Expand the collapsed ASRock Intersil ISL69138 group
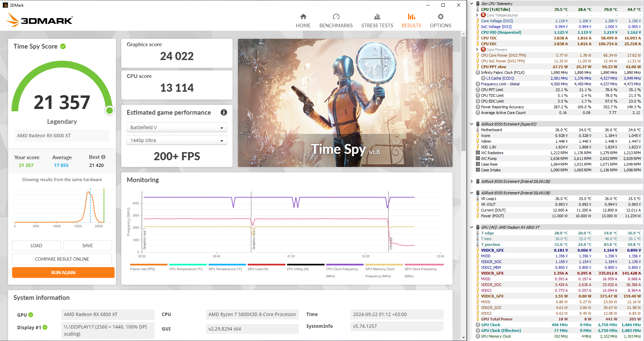644x341 pixels. point(472,181)
